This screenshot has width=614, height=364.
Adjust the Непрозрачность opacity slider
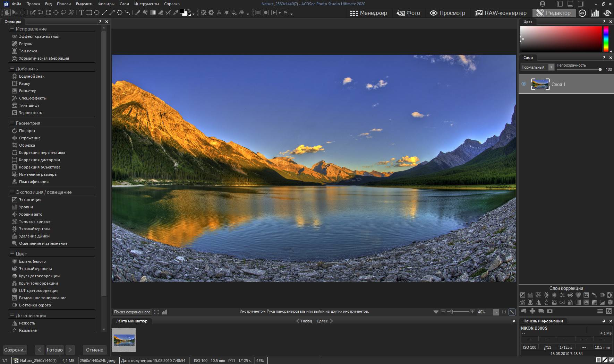tap(579, 69)
